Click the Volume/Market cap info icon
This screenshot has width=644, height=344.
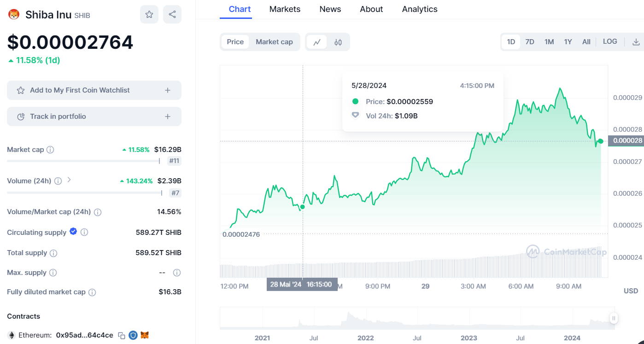coord(98,212)
